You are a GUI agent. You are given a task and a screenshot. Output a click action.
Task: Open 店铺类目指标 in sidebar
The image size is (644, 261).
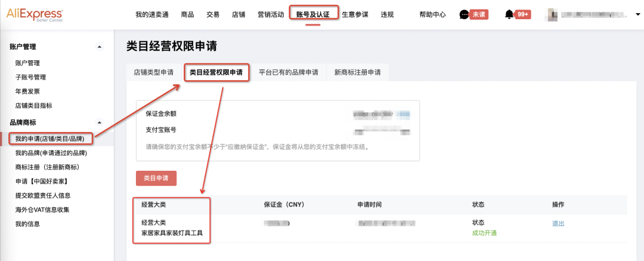(33, 105)
